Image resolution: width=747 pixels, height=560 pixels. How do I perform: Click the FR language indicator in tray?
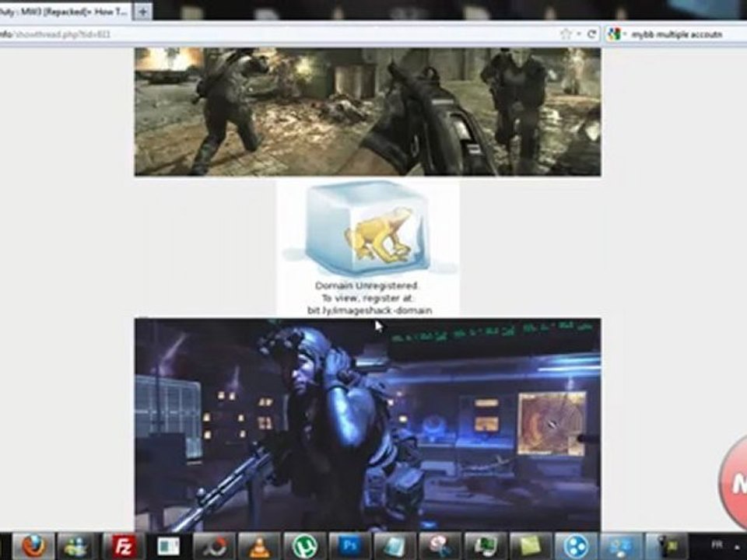[717, 544]
